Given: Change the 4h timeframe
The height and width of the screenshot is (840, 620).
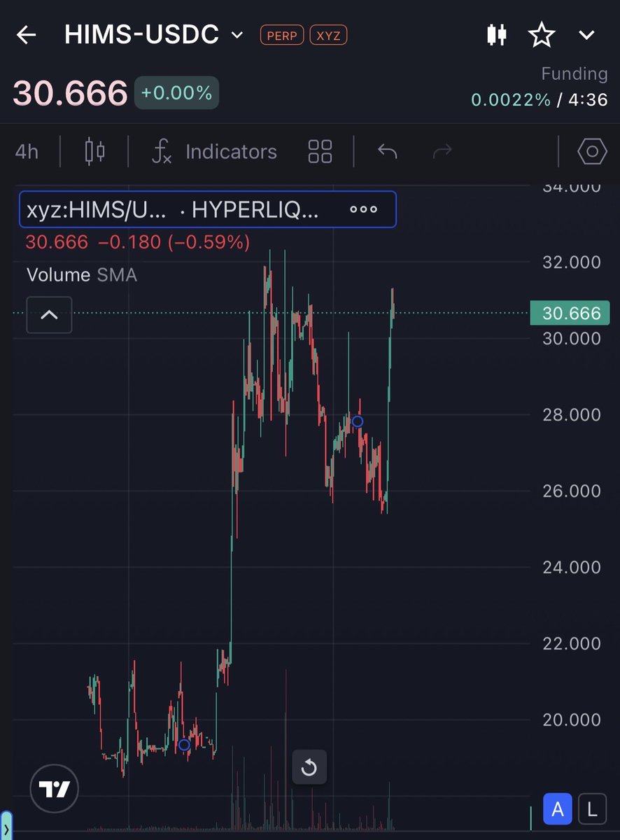Looking at the screenshot, I should pyautogui.click(x=27, y=151).
